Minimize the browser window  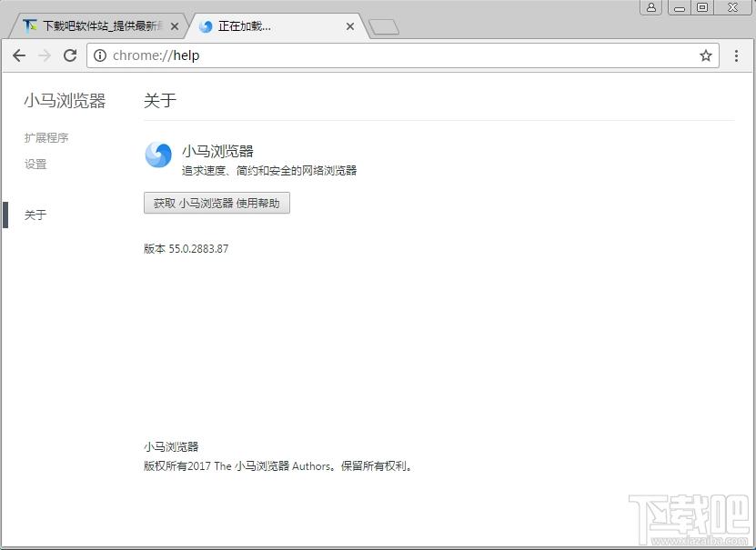(679, 6)
